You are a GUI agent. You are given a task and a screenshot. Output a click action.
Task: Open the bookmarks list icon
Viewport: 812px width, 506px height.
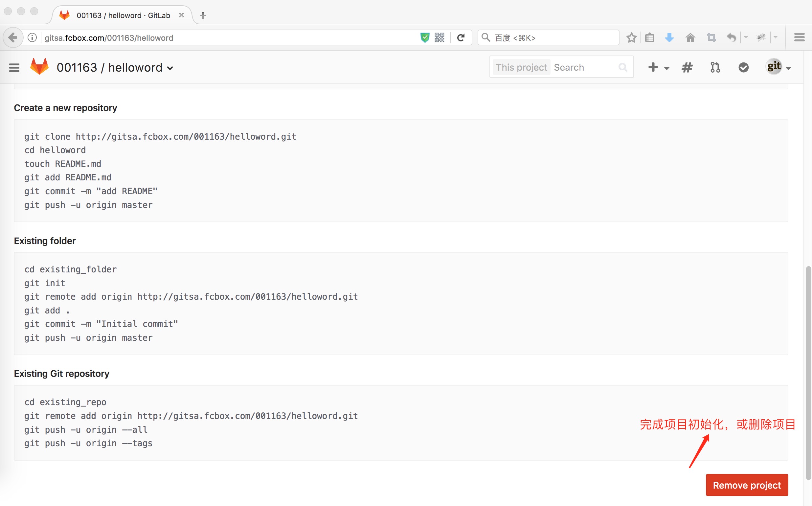[650, 37]
